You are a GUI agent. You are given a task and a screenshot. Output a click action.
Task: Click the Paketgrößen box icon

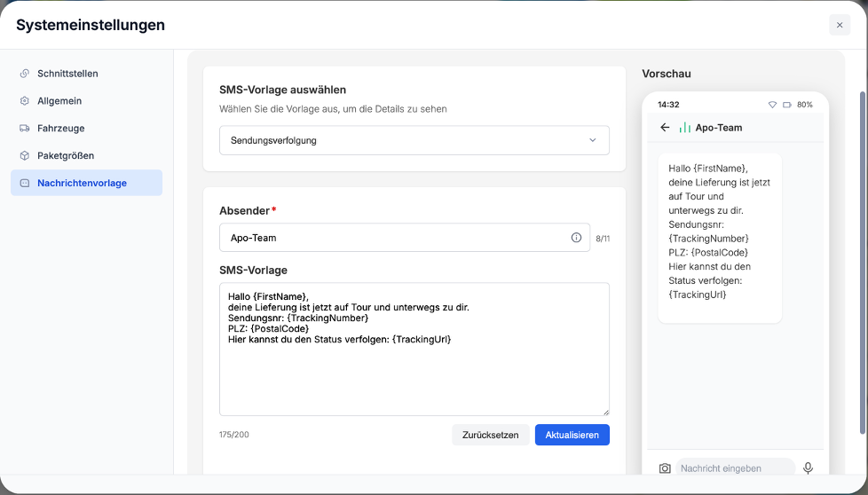click(x=25, y=156)
